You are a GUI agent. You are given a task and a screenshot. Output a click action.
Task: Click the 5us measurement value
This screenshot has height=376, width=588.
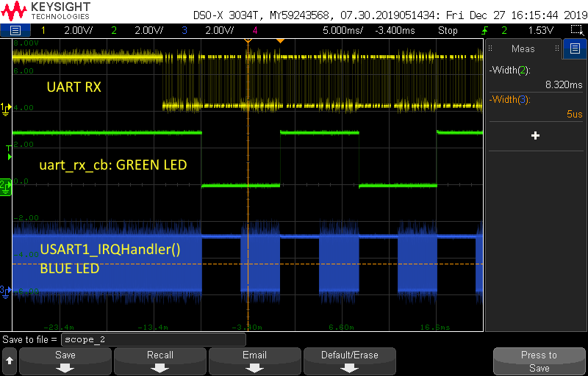[x=575, y=115]
